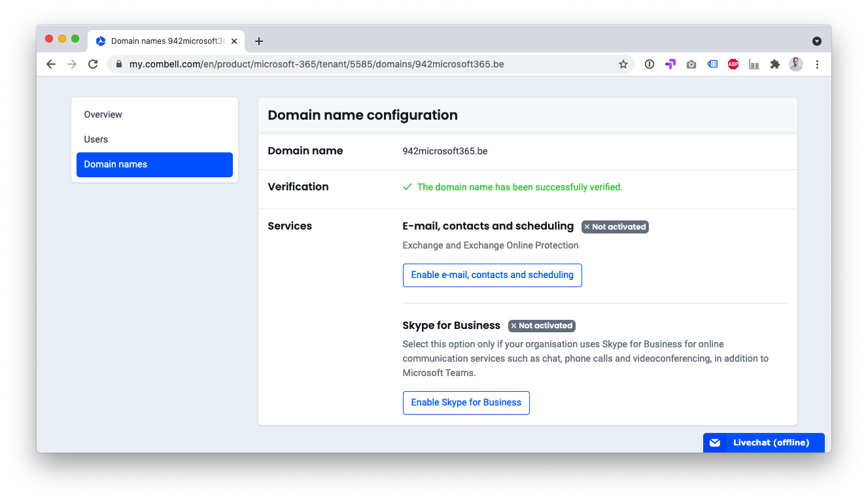Click the successfully verified message text
The height and width of the screenshot is (501, 868).
click(520, 187)
